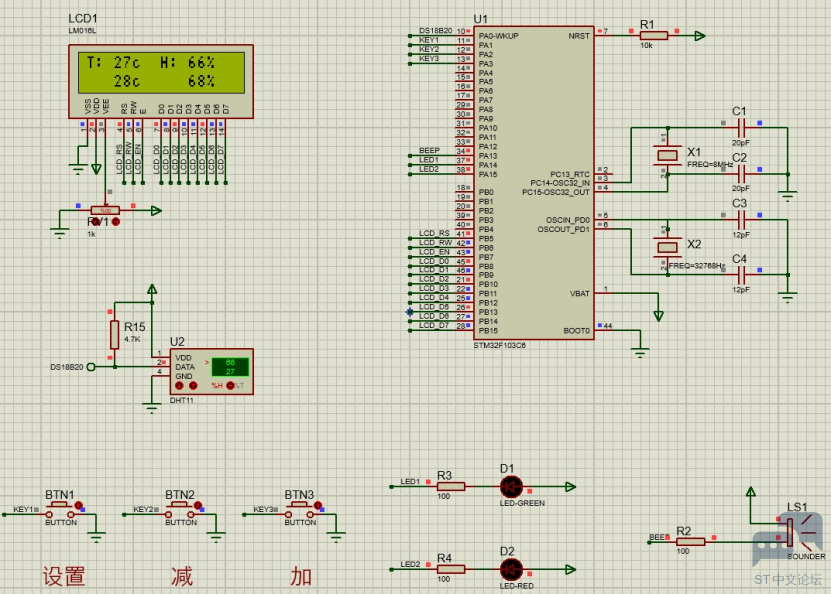The image size is (831, 595).
Task: Click the STM32F103C6 part label
Action: [499, 345]
